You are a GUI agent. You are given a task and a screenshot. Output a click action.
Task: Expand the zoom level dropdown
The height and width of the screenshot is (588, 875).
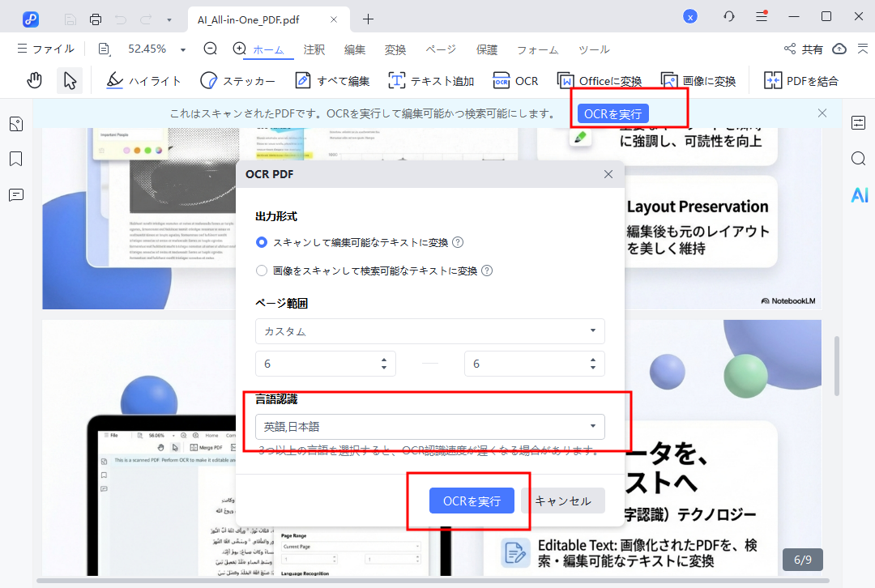tap(184, 49)
